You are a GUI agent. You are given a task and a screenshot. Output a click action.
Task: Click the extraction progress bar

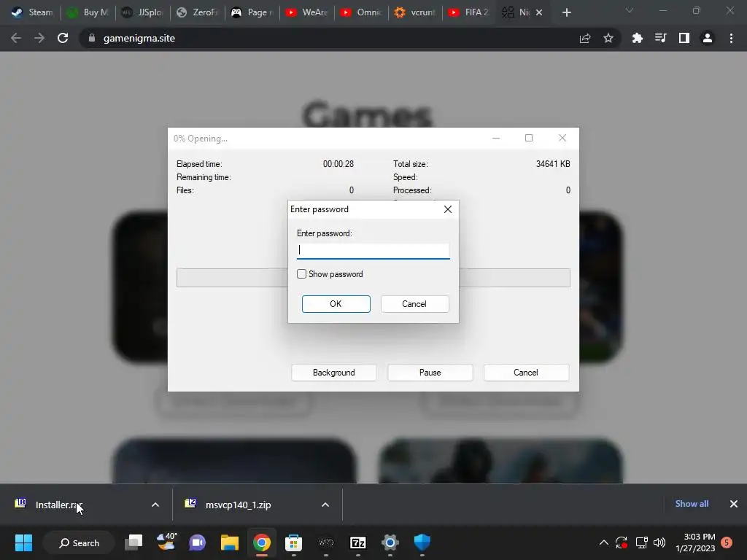[232, 278]
